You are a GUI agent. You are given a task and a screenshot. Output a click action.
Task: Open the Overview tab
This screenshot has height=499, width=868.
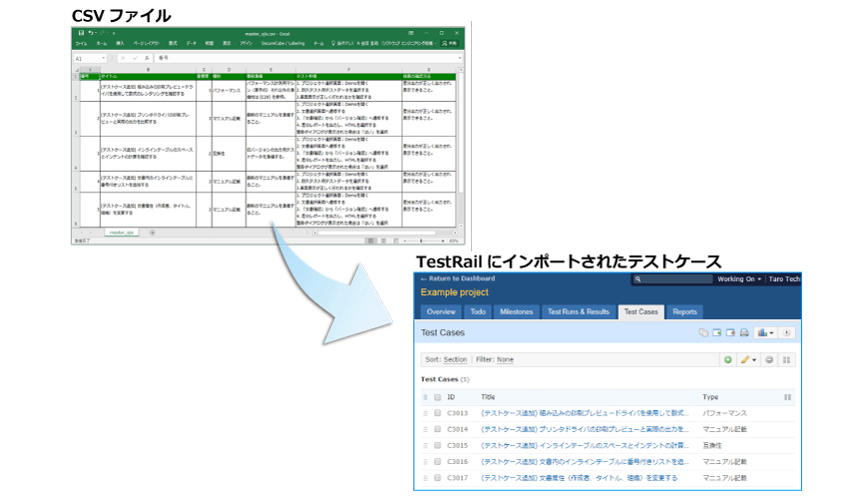point(441,311)
